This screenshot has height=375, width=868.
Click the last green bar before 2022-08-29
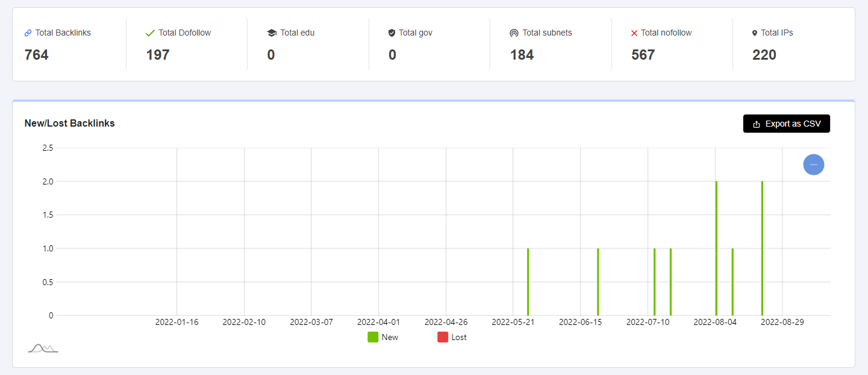pos(762,248)
